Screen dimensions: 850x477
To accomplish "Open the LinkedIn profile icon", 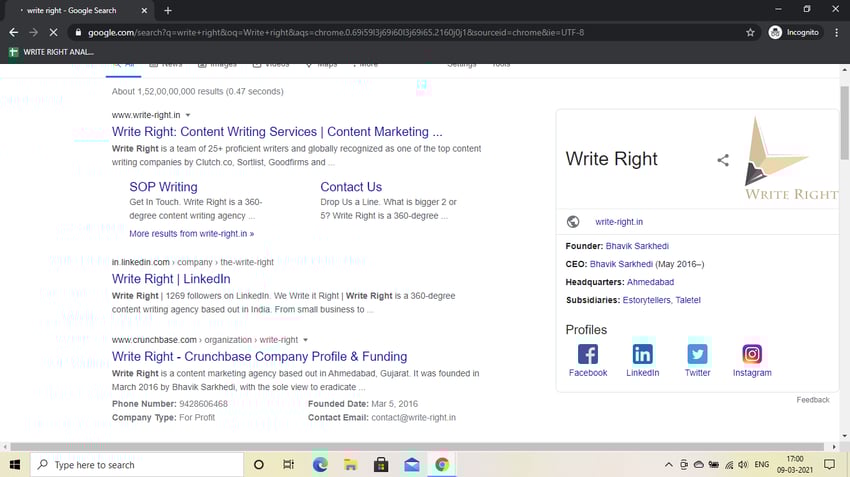I will click(642, 354).
